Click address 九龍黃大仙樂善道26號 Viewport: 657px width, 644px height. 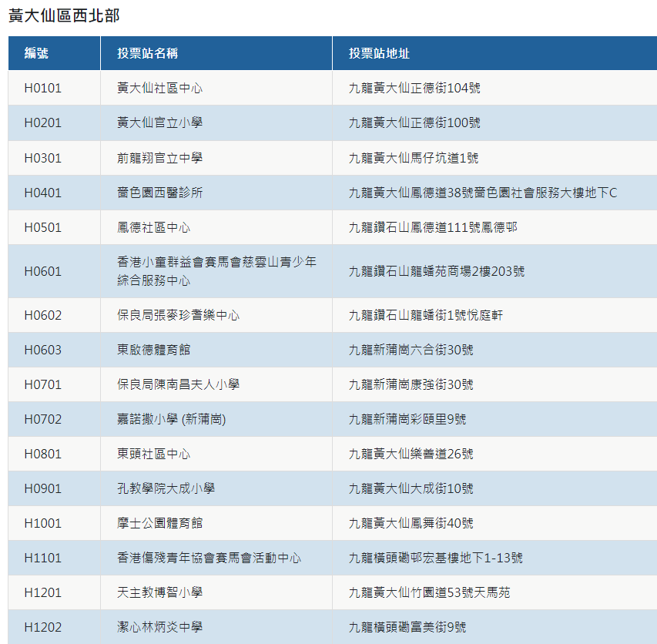tap(411, 454)
